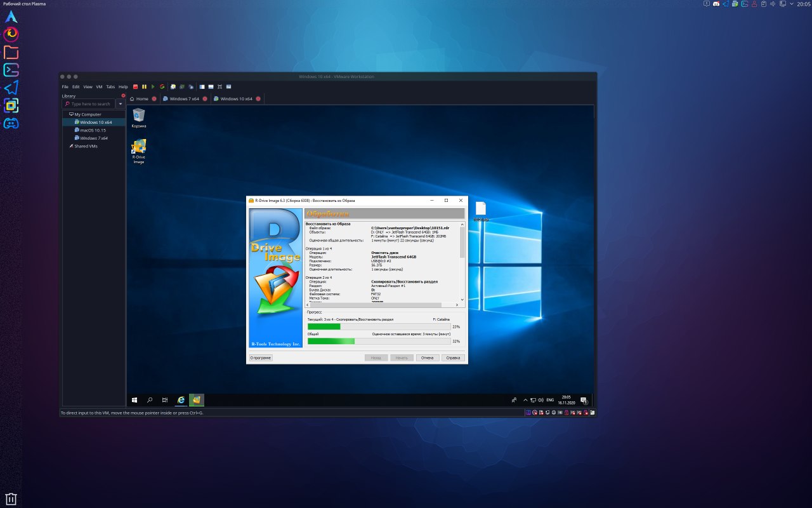
Task: Click the Отмена button in R-Drive Image
Action: coord(428,358)
